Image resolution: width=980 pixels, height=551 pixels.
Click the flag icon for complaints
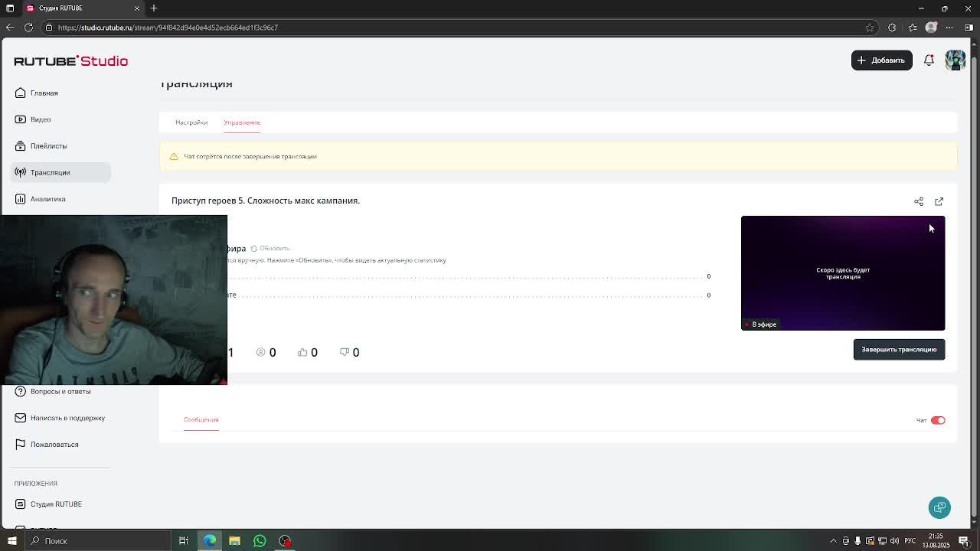[x=21, y=445]
